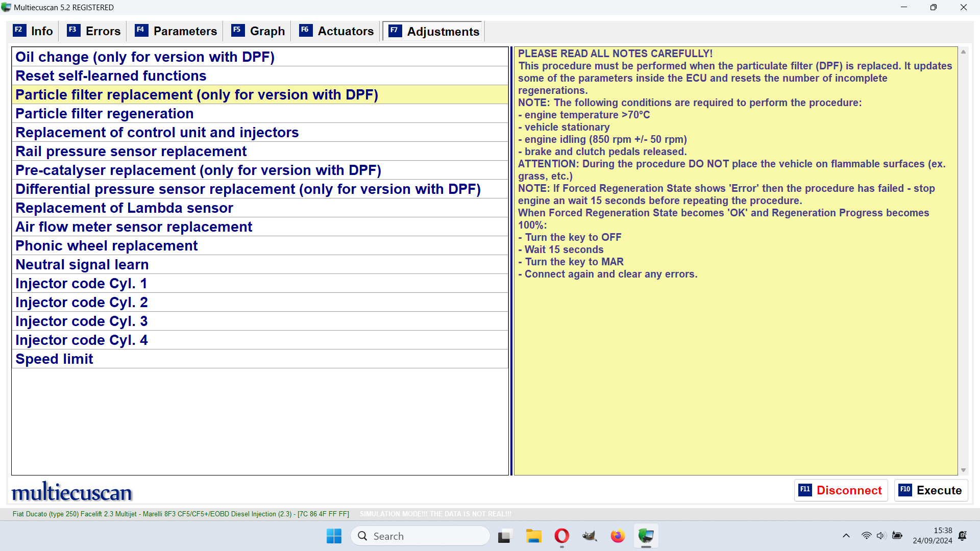Image resolution: width=980 pixels, height=551 pixels.
Task: Open File Explorer from taskbar
Action: 533,536
